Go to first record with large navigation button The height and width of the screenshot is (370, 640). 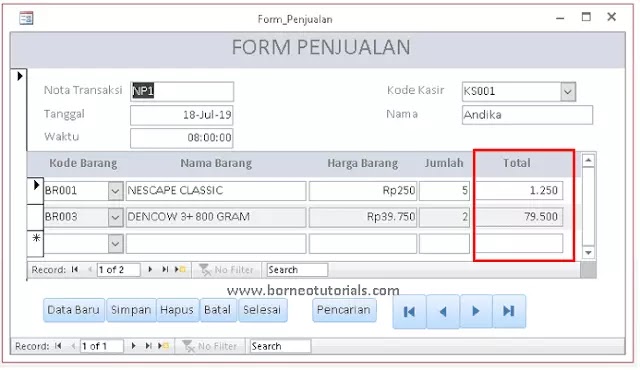[x=409, y=312]
